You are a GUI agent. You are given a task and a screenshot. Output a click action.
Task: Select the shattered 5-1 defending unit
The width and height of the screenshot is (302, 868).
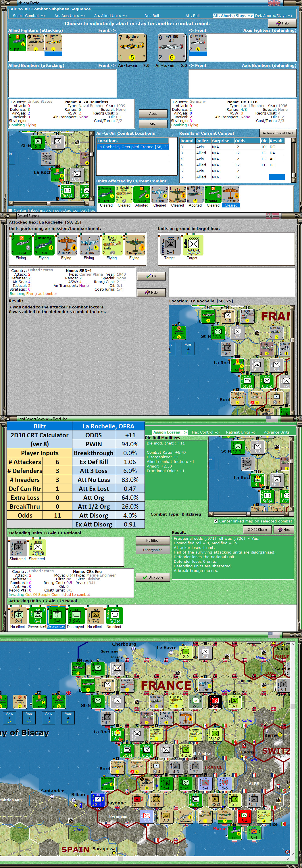[18, 547]
